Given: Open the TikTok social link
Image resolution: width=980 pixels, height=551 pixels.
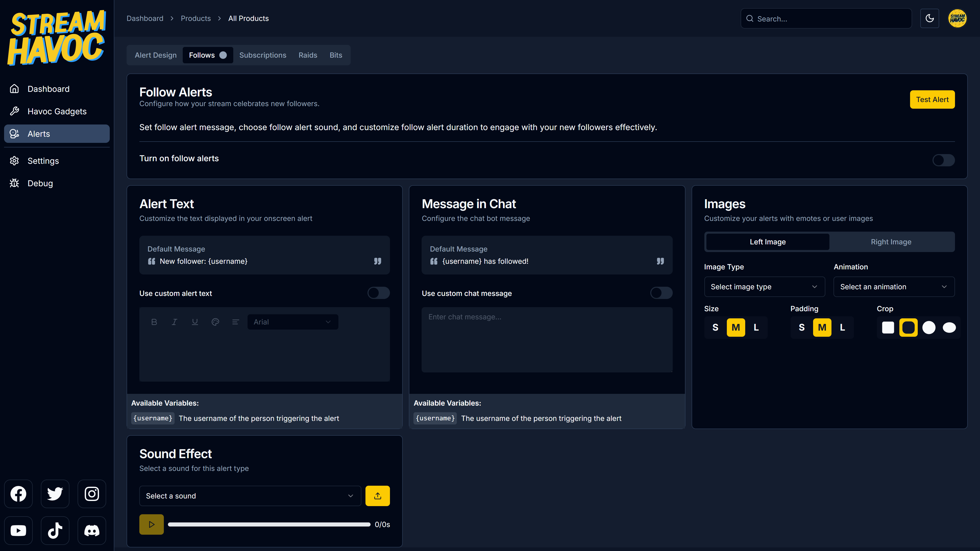Looking at the screenshot, I should pos(55,531).
